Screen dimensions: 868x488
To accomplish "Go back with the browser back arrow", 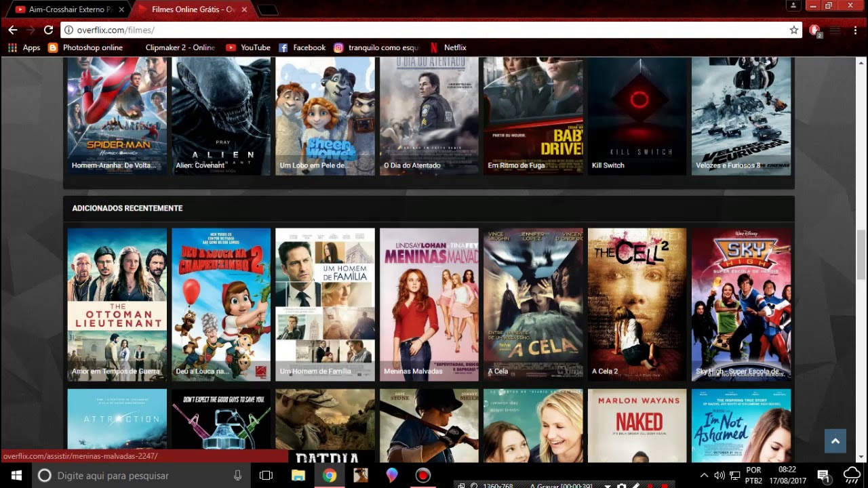I will click(12, 30).
